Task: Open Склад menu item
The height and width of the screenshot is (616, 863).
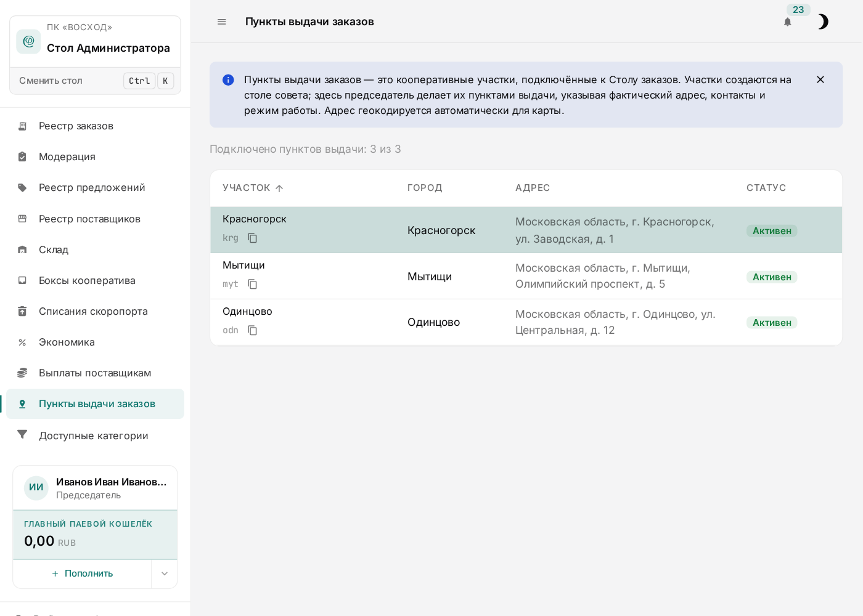Action: pos(95,249)
